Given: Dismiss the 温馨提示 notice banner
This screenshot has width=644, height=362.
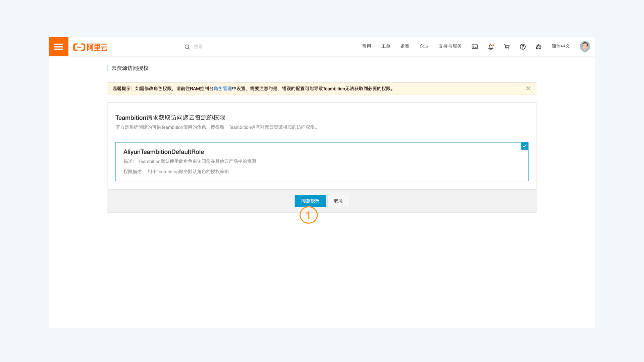Looking at the screenshot, I should click(528, 88).
